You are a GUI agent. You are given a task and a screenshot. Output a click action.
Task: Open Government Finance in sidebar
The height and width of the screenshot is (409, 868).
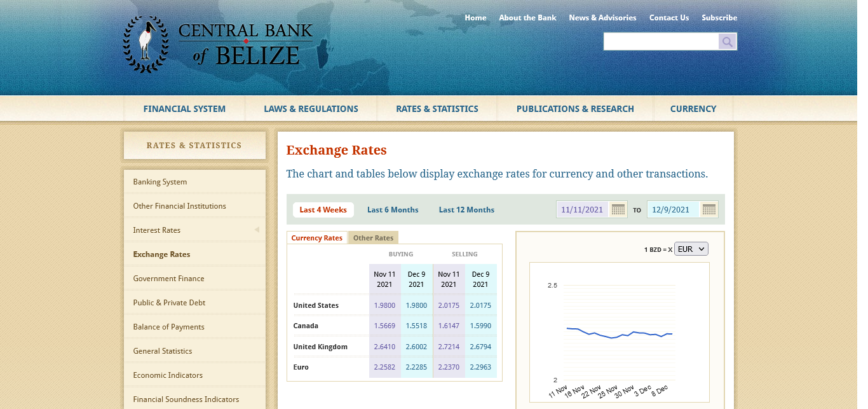(168, 279)
